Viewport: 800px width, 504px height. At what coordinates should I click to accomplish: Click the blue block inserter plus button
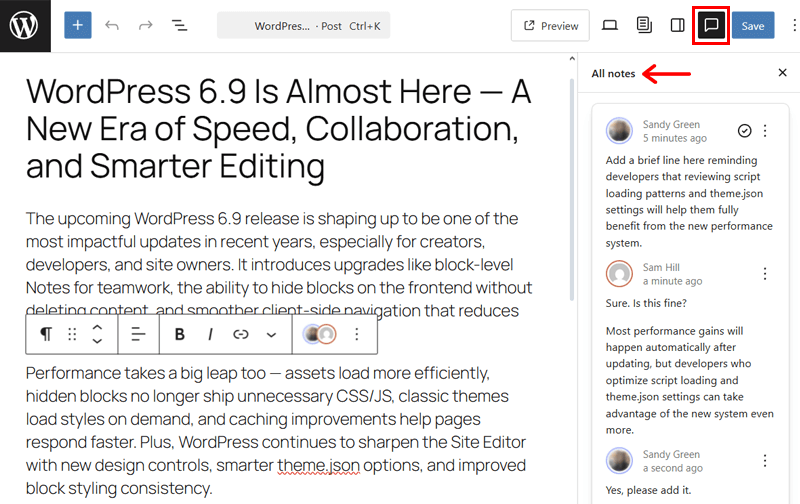[x=78, y=25]
